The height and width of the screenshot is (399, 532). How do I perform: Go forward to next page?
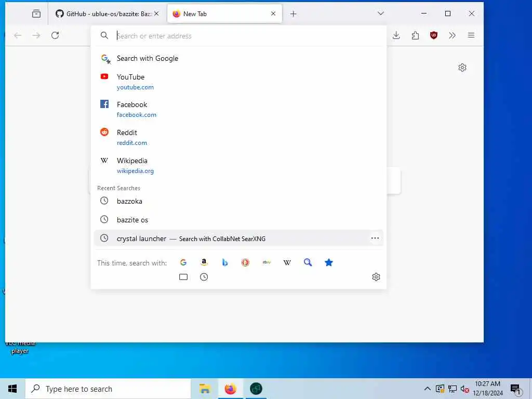click(x=36, y=35)
